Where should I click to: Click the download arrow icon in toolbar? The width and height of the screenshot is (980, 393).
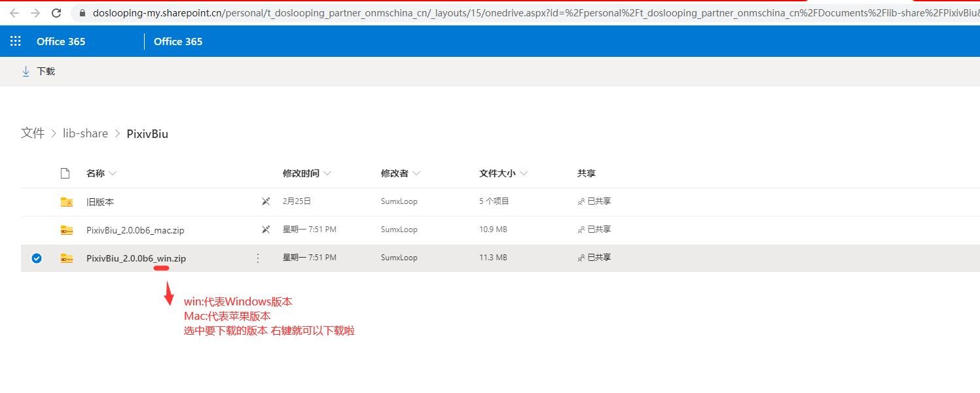tap(26, 71)
